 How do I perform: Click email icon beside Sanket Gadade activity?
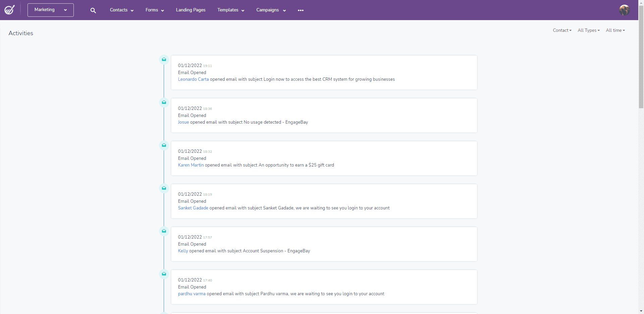pos(164,188)
